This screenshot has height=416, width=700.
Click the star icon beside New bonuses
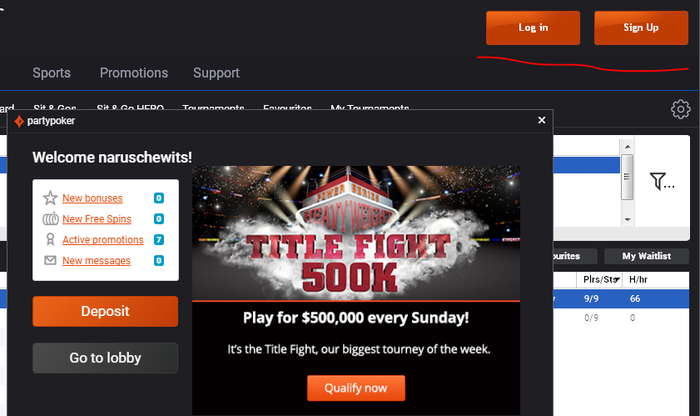click(x=50, y=198)
